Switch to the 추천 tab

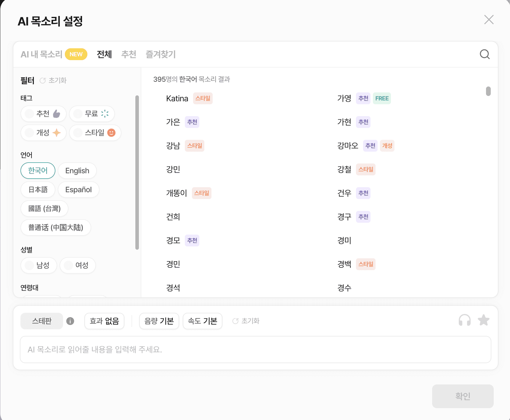point(129,54)
